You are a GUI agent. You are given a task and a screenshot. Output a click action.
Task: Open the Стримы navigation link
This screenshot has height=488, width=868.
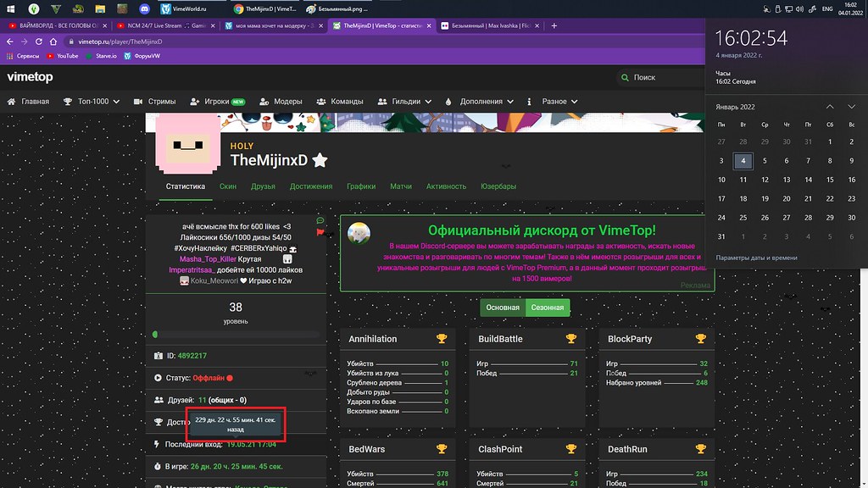click(155, 102)
